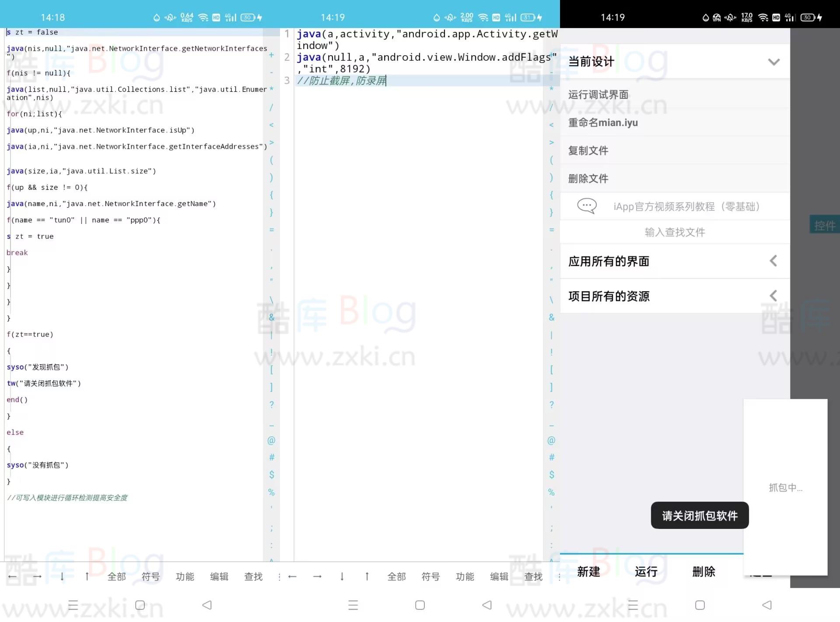Screen dimensions: 840x622
Task: Insert the $ symbol from the symbol sidebar
Action: [x=271, y=475]
